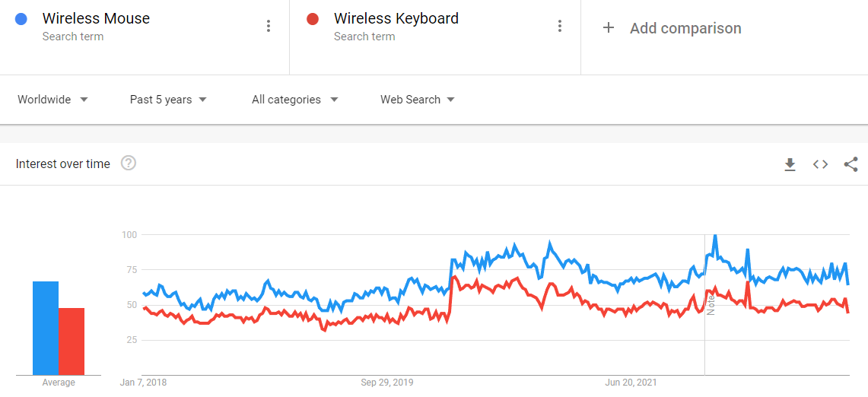868x397 pixels.
Task: Click the red Wireless Keyboard color dot
Action: click(x=312, y=19)
